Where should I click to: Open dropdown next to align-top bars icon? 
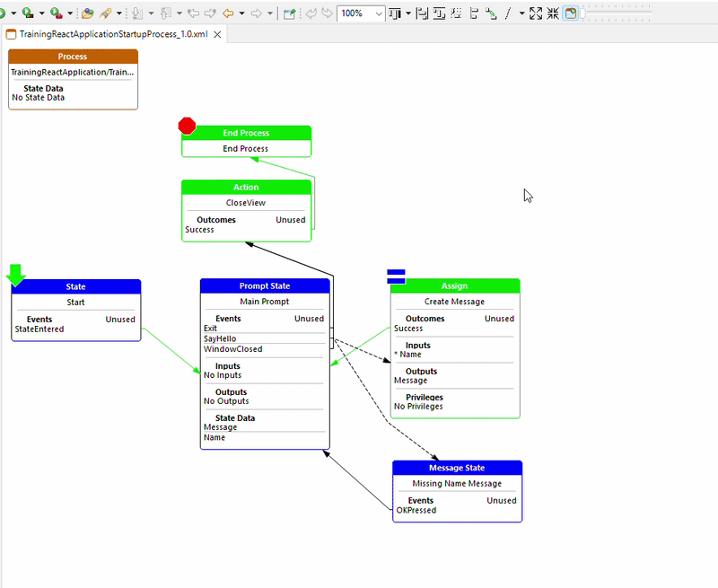coord(408,13)
